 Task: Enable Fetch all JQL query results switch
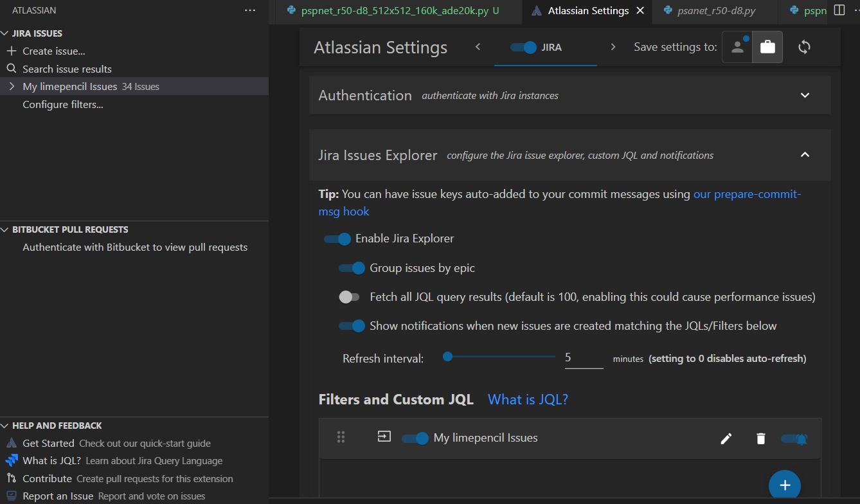(x=350, y=297)
